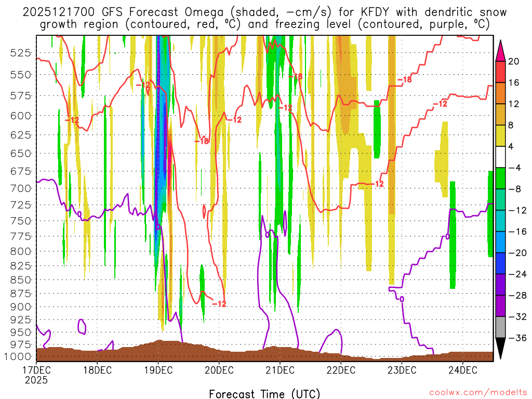Screen dimensions: 532x399
Task: Select the bright green color bar segment below -4
Action: (x=502, y=178)
